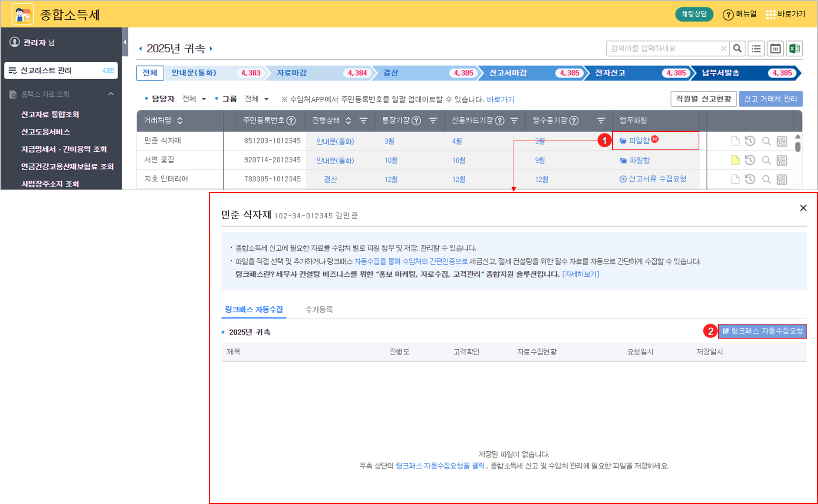This screenshot has width=818, height=504.
Task: Open 신고서류 수집요청 link
Action: tap(653, 179)
